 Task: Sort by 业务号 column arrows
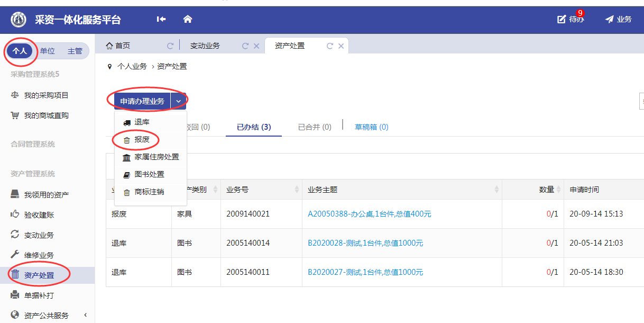pyautogui.click(x=297, y=190)
